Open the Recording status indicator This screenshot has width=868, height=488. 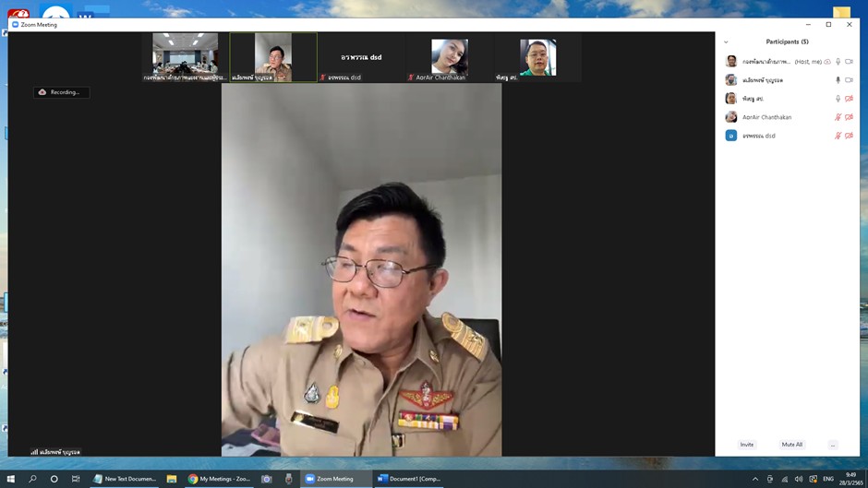tap(61, 92)
